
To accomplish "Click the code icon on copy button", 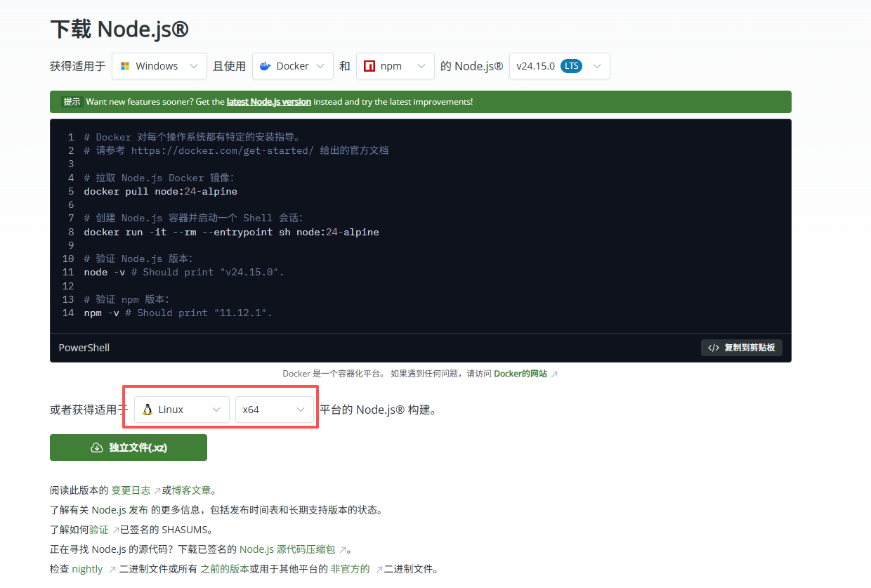I will pyautogui.click(x=714, y=348).
